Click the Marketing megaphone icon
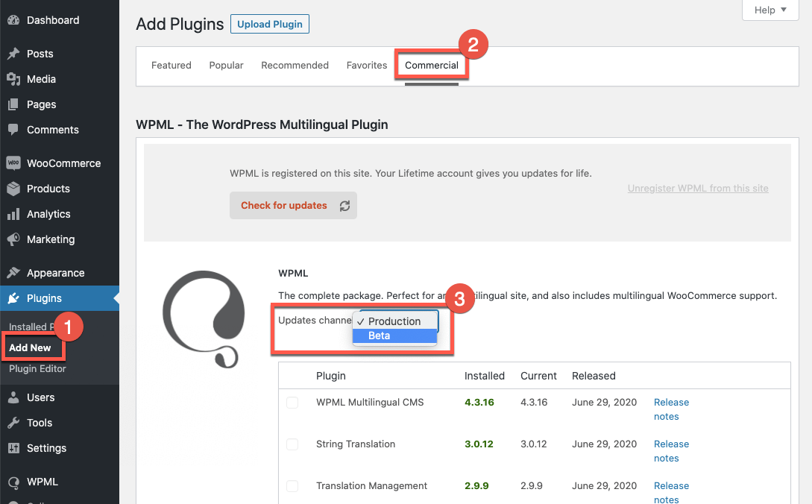Screen dimensions: 812x504 coord(13,239)
